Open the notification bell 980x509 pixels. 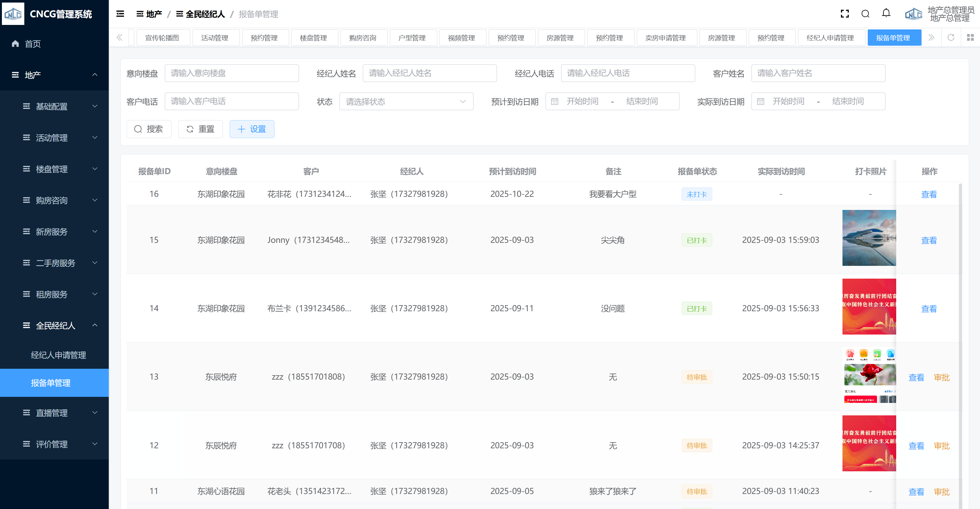tap(886, 14)
